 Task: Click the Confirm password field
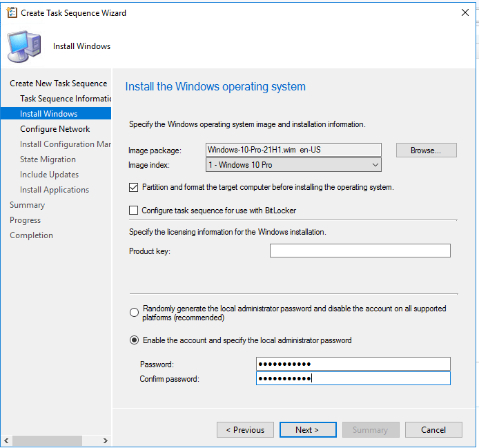tap(353, 378)
